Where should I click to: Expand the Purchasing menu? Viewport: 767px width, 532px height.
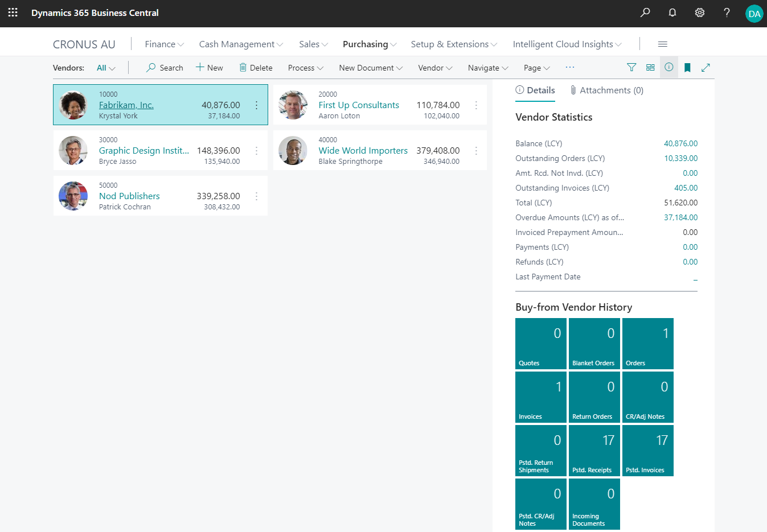tap(370, 44)
